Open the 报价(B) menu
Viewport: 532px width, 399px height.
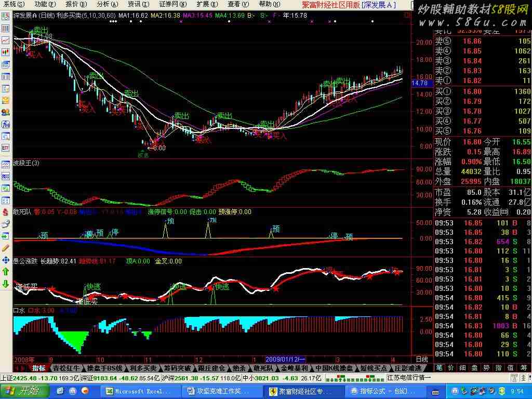coord(76,4)
